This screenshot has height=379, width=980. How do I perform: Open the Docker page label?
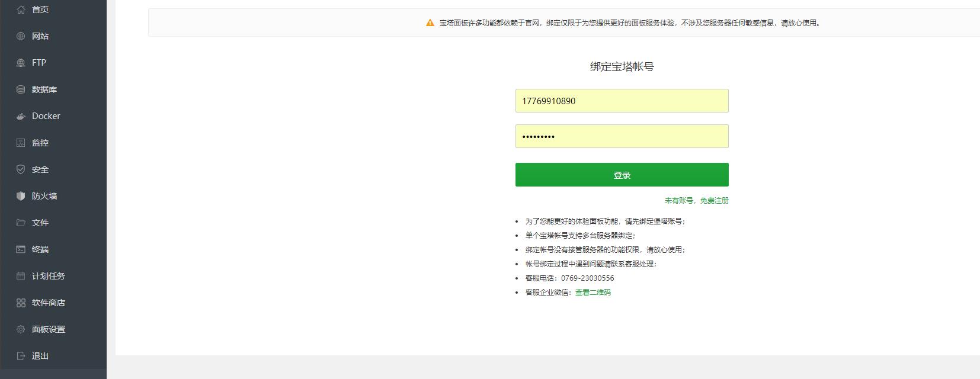click(46, 116)
